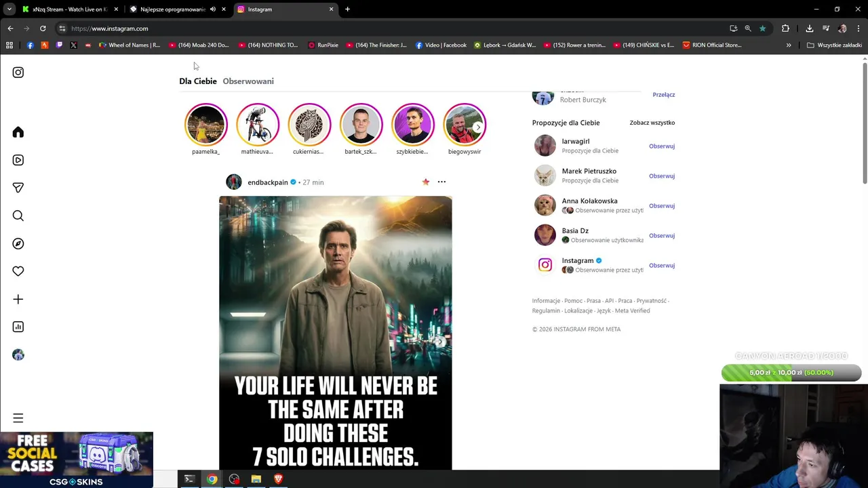Open X bookmark icon
The height and width of the screenshot is (488, 868).
click(73, 45)
